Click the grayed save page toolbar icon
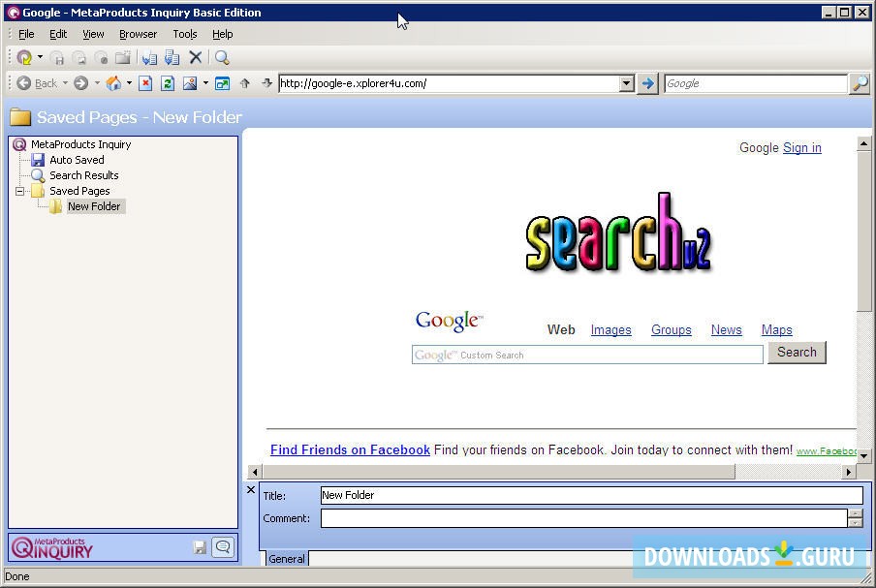This screenshot has height=588, width=876. tap(56, 57)
